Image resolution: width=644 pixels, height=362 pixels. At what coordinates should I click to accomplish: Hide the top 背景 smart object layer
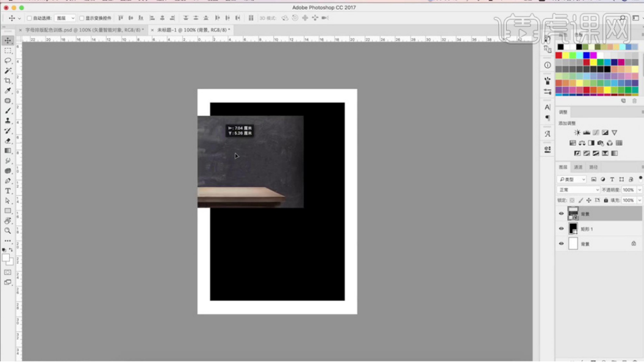point(561,213)
